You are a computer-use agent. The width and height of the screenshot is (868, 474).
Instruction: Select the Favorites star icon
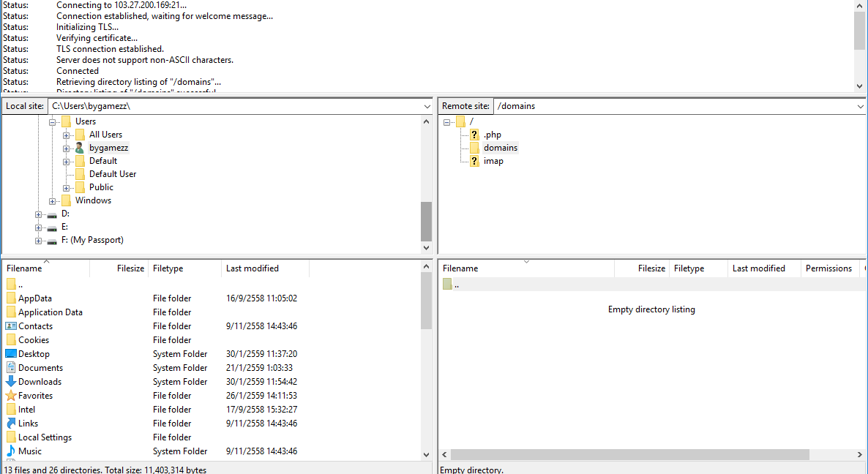pyautogui.click(x=11, y=396)
